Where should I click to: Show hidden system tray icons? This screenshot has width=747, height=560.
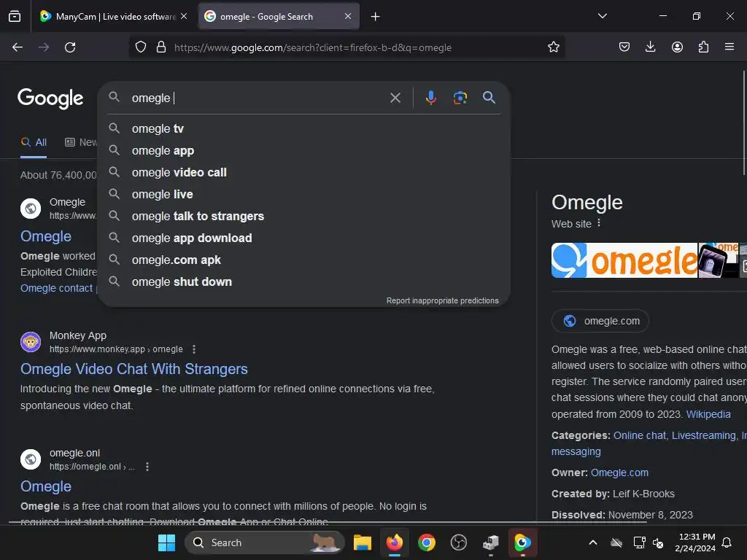(592, 542)
